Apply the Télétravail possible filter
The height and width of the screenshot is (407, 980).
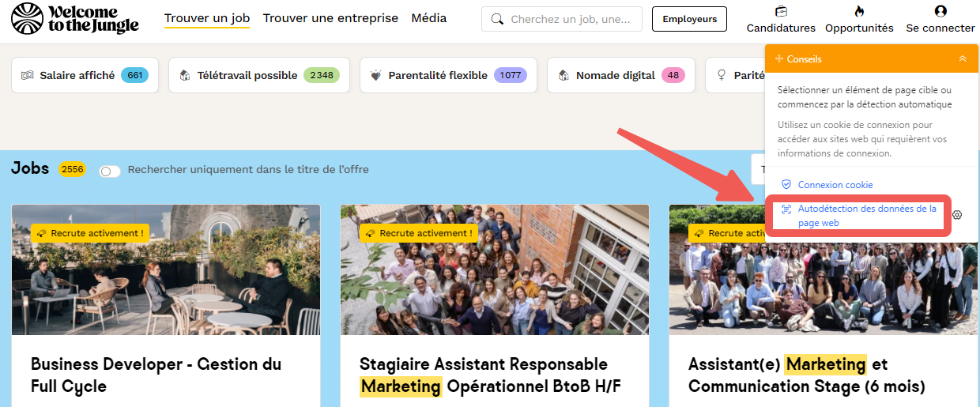click(259, 75)
